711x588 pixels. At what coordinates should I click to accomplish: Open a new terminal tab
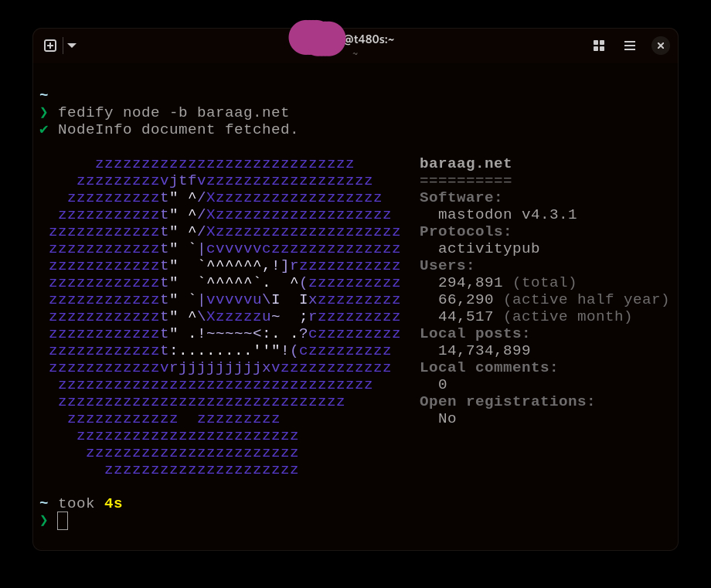point(50,46)
